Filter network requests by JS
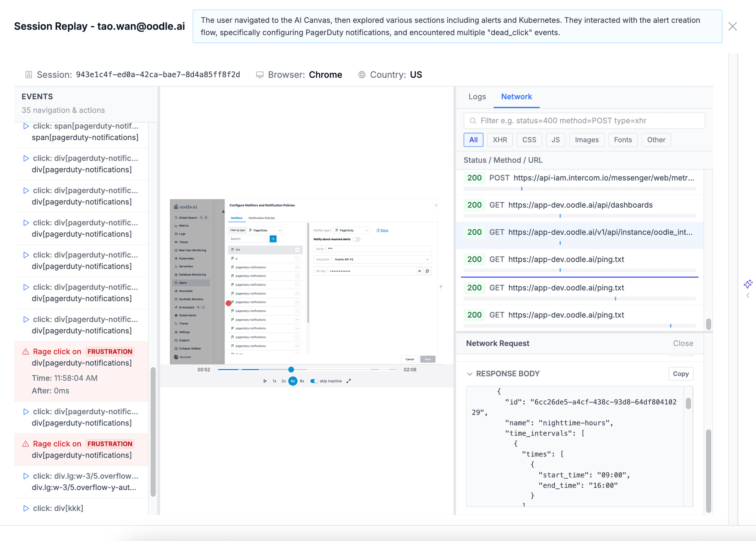The image size is (756, 541). click(556, 140)
